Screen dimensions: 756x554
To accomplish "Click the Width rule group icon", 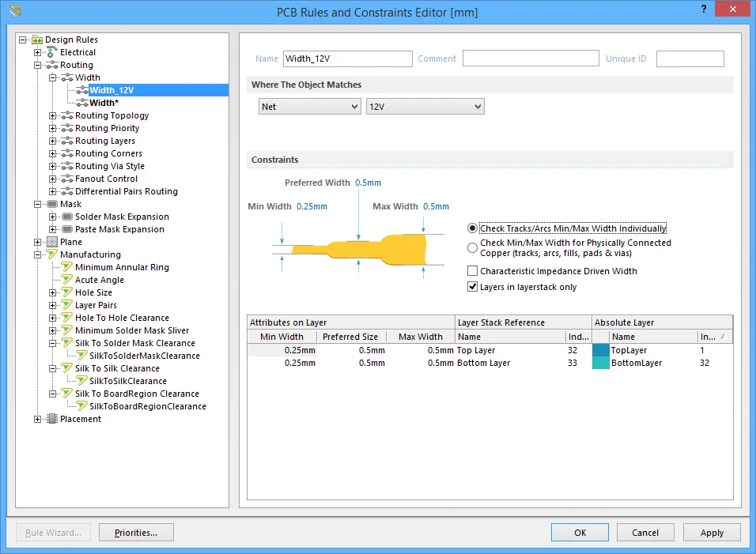I will 67,77.
